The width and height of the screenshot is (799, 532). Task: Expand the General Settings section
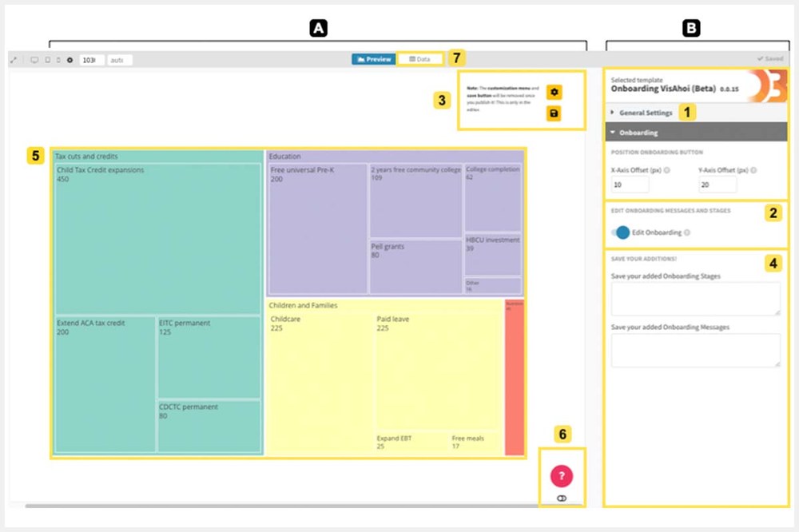[x=645, y=113]
